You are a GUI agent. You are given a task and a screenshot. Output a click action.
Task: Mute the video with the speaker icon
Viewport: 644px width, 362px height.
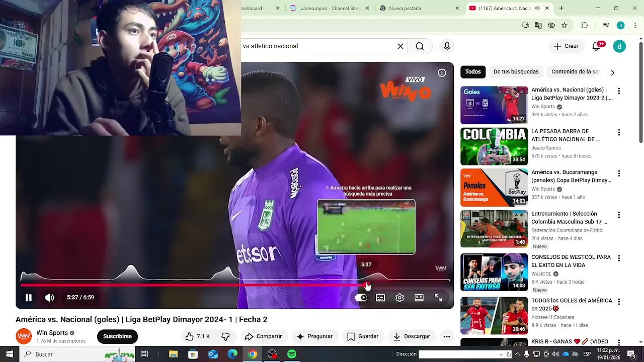click(49, 298)
